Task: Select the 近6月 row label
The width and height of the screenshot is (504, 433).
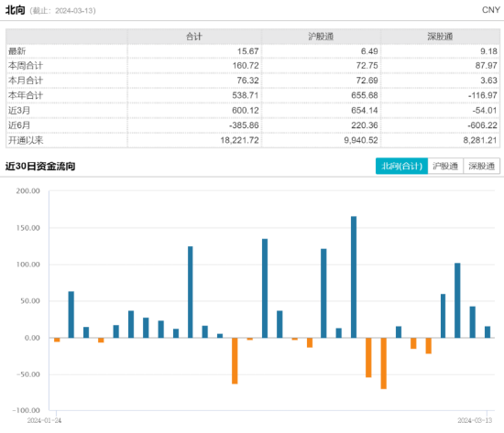Action: 19,125
